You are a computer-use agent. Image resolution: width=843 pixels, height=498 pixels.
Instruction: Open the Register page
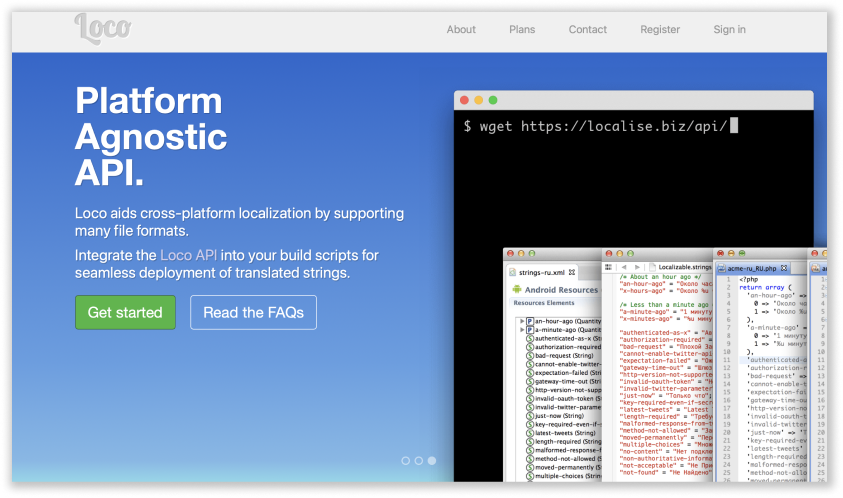point(660,30)
